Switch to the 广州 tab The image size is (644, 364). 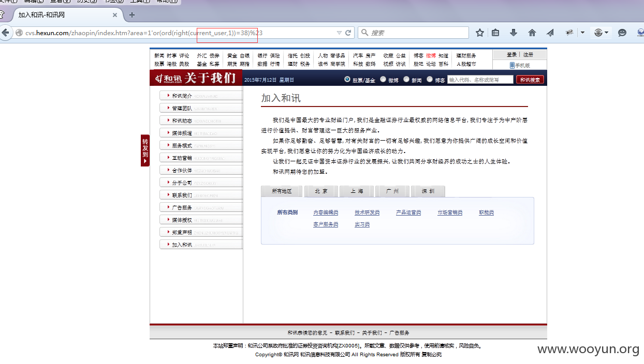[392, 191]
